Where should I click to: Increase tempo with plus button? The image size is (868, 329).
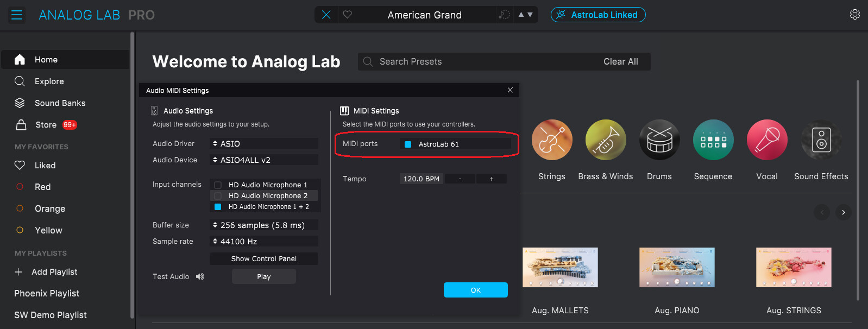[492, 179]
